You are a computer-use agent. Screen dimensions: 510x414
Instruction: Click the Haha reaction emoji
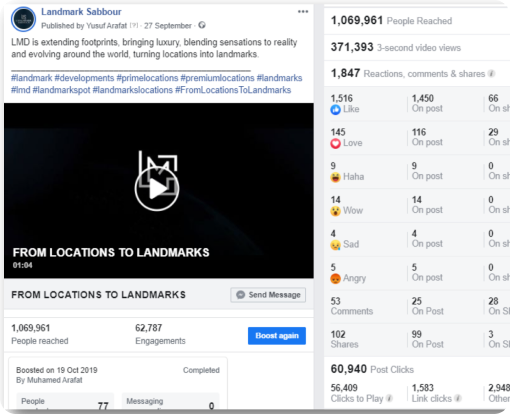[x=335, y=177]
